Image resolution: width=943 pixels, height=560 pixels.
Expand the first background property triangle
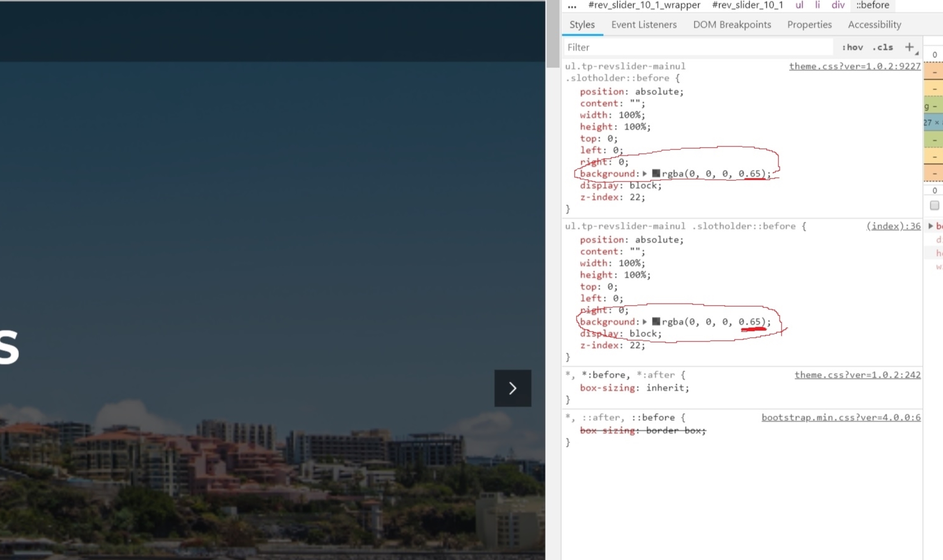[x=645, y=174]
